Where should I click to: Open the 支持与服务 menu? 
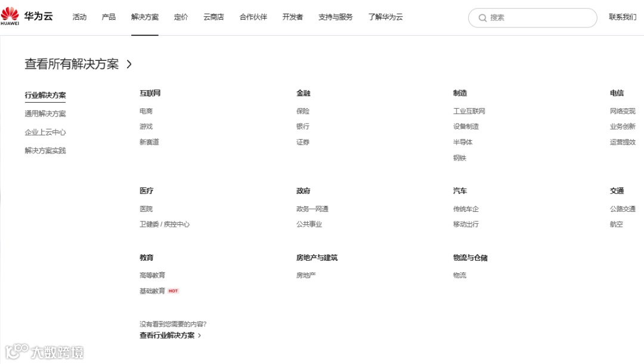tap(336, 17)
